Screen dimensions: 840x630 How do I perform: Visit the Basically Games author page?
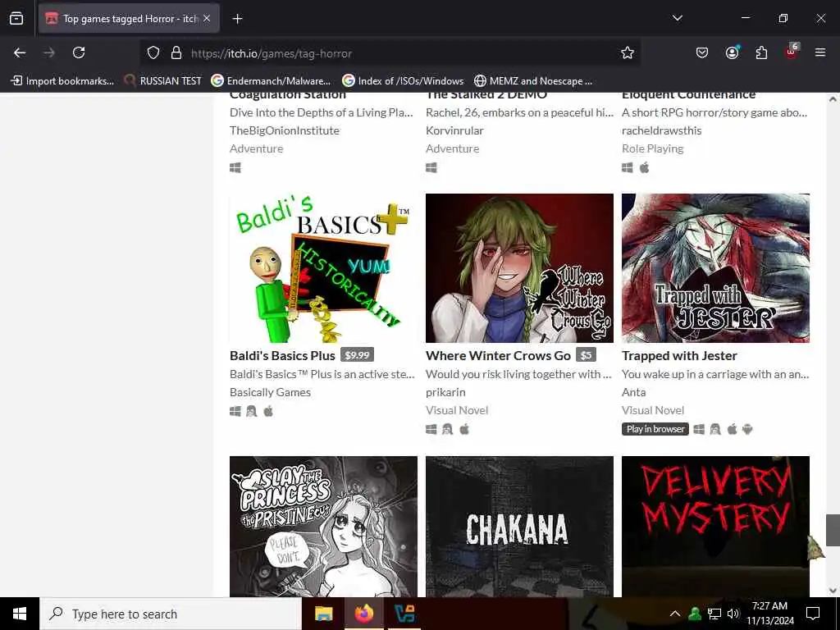[270, 392]
